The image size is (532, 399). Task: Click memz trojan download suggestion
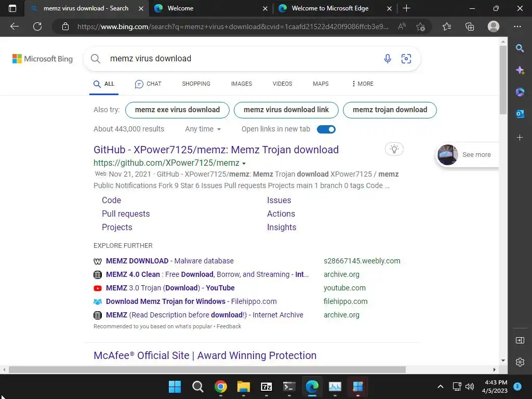coord(390,110)
